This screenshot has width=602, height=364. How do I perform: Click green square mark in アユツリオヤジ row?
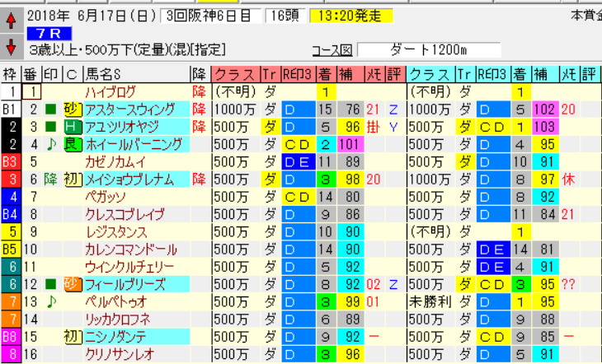(x=50, y=127)
